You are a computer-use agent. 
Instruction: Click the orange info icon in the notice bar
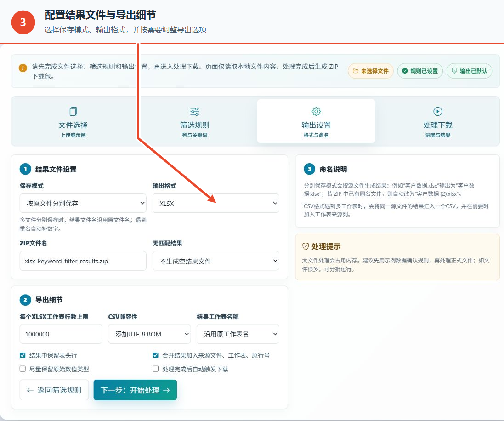click(23, 68)
